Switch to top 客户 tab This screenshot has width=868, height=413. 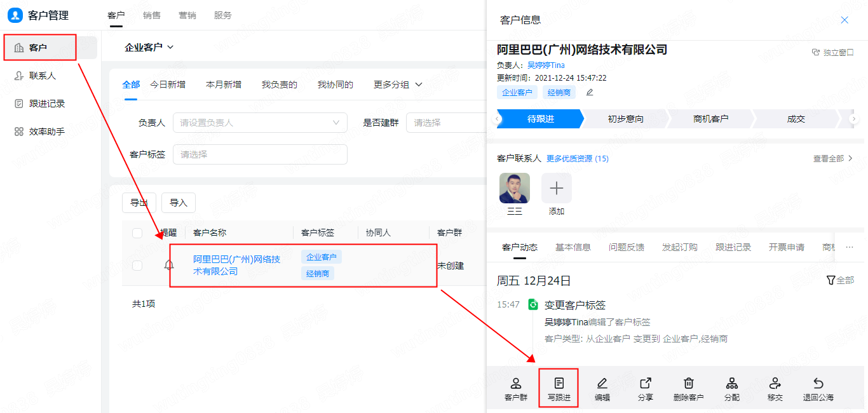point(116,15)
